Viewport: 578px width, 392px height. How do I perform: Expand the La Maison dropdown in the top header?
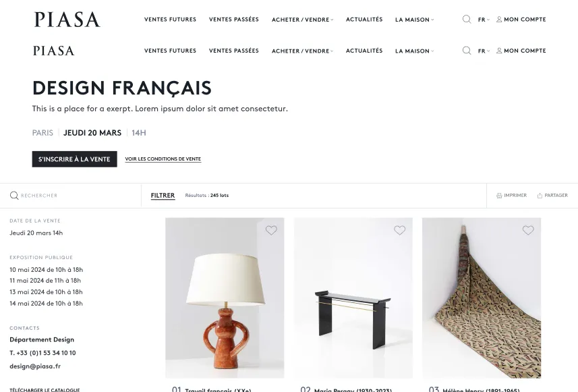[414, 20]
